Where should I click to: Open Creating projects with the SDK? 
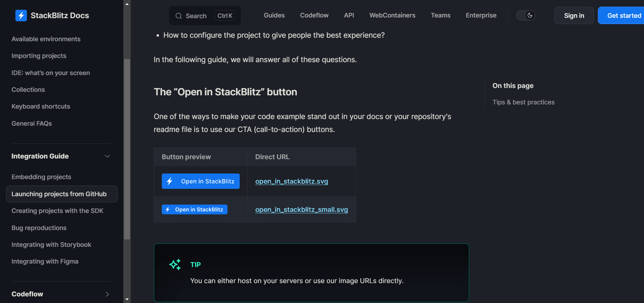57,211
